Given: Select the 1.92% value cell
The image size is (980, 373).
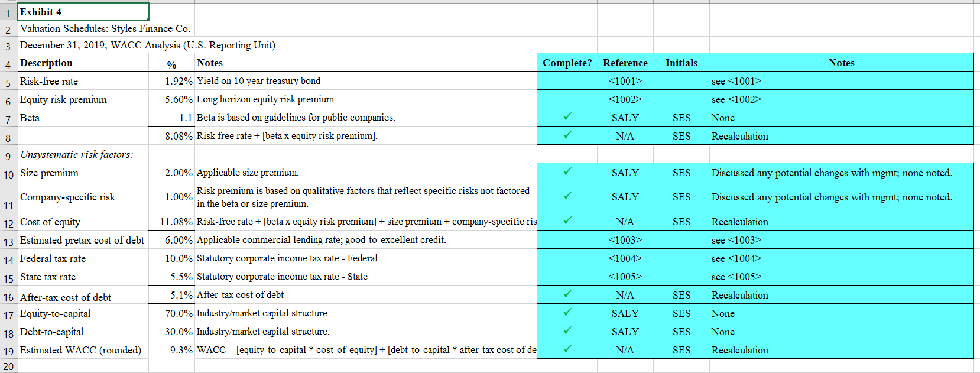Looking at the screenshot, I should tap(171, 81).
